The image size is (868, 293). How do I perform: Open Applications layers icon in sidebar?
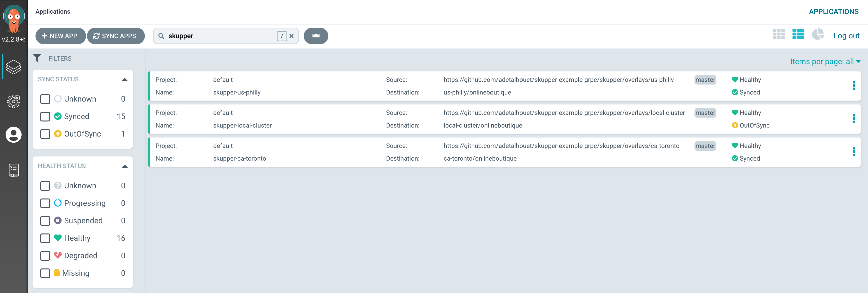pyautogui.click(x=13, y=67)
